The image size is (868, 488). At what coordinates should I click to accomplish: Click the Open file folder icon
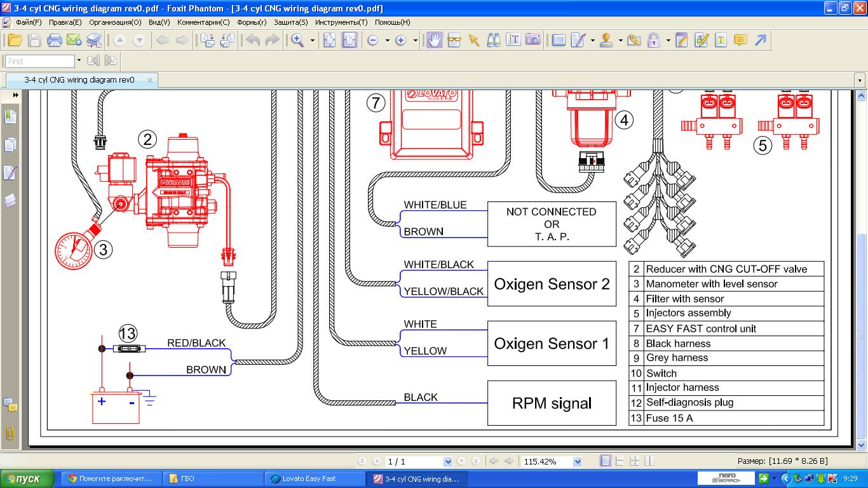click(15, 40)
